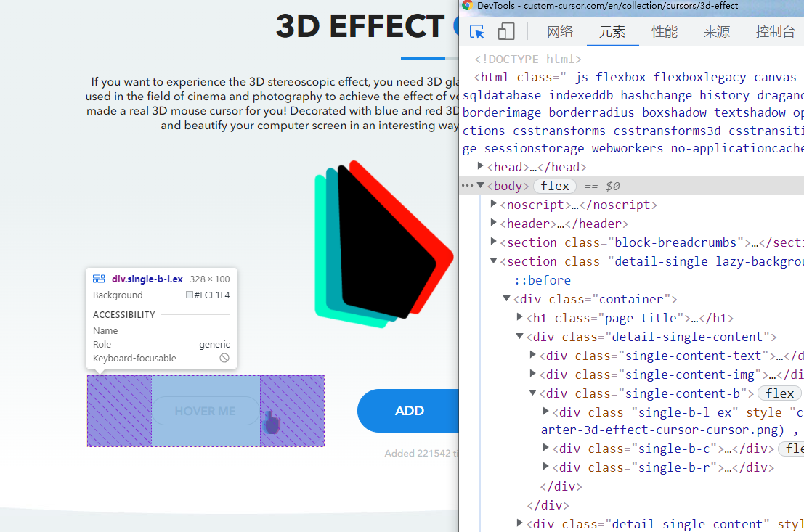Click the blue ADD button
804x532 pixels.
pyautogui.click(x=408, y=411)
